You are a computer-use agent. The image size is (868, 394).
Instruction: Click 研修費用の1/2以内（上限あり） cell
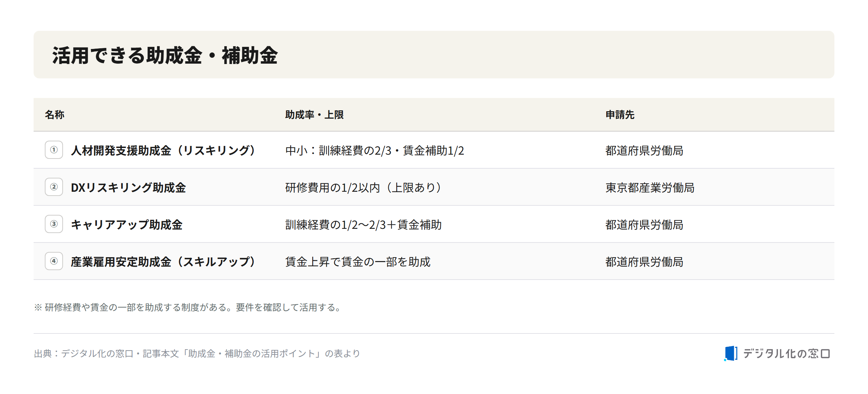point(364,188)
